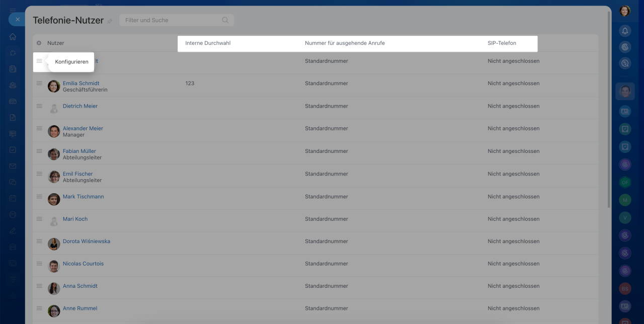Open Emil Fischer's profile link
Viewport: 644px width, 324px height.
point(78,174)
